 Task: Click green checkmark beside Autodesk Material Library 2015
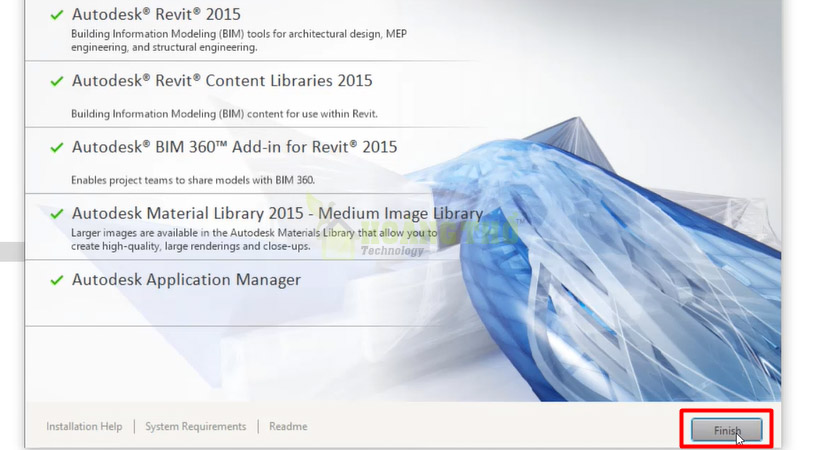[x=56, y=214]
